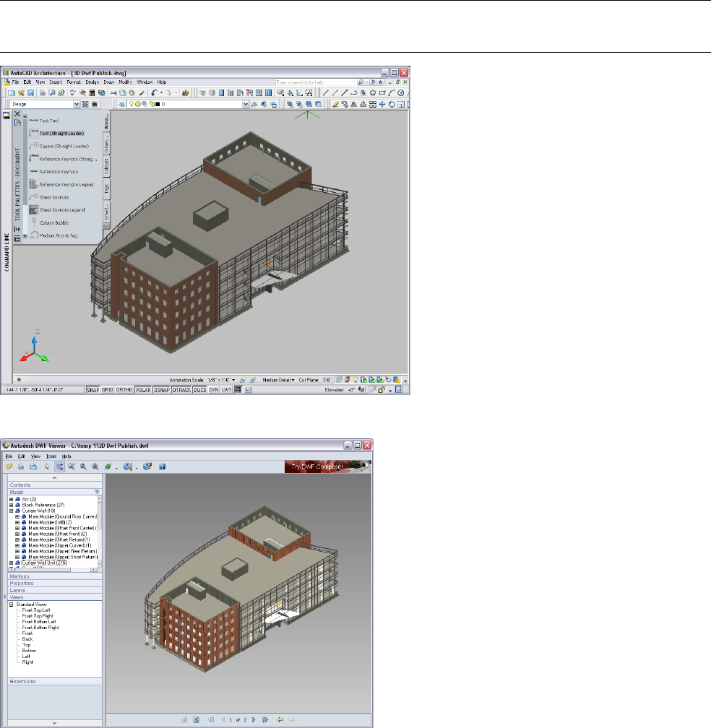This screenshot has width=711, height=728.
Task: Click the last page button in DWF Viewer
Action: coord(265,719)
